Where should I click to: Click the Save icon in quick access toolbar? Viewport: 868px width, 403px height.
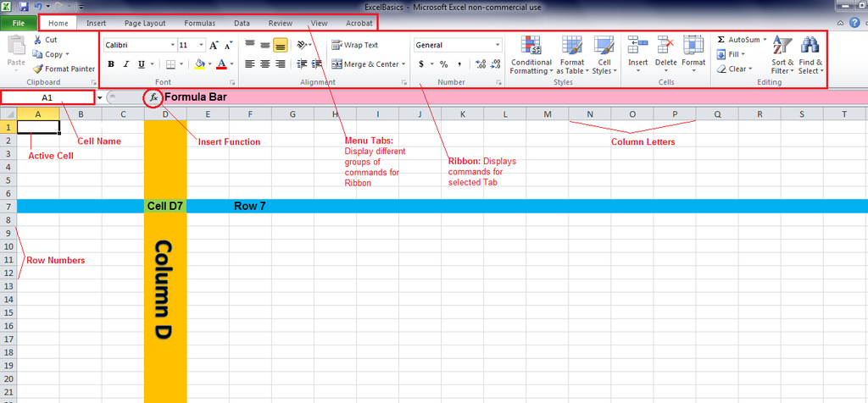(23, 7)
